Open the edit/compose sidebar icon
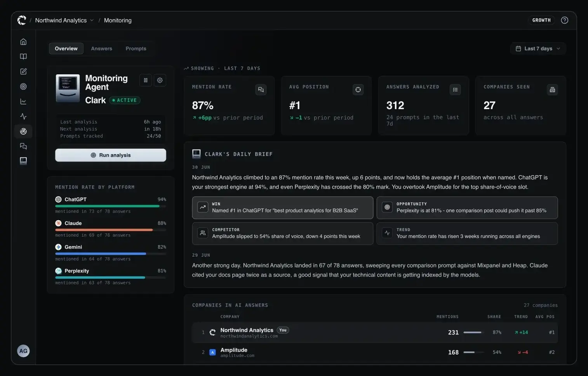The height and width of the screenshot is (376, 588). tap(23, 71)
